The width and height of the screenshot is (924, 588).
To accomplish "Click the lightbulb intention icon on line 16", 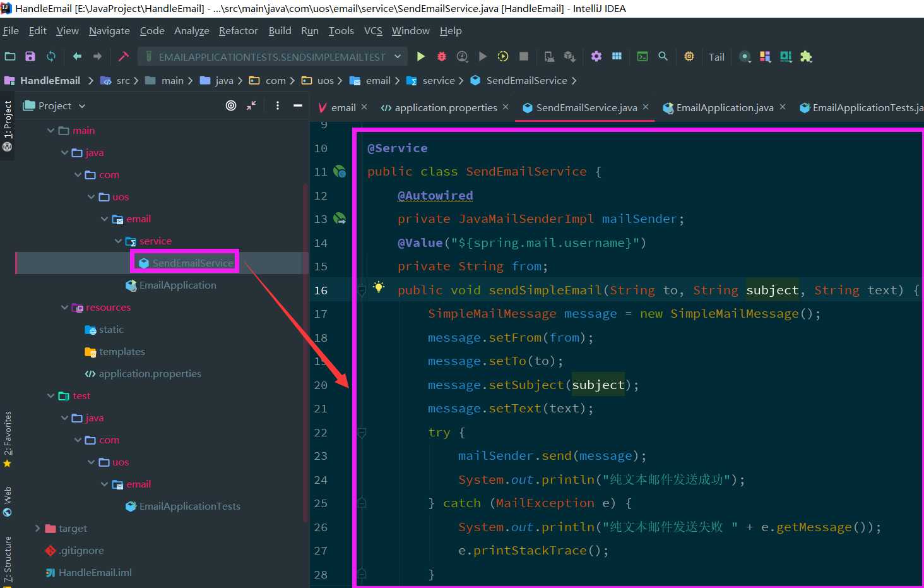I will pyautogui.click(x=379, y=287).
